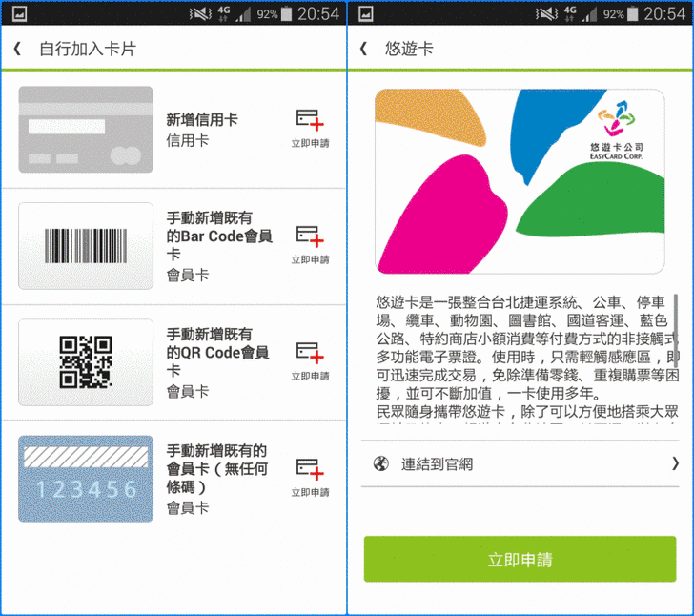The width and height of the screenshot is (694, 616).
Task: Tap left status bar battery icon
Action: coord(287,13)
